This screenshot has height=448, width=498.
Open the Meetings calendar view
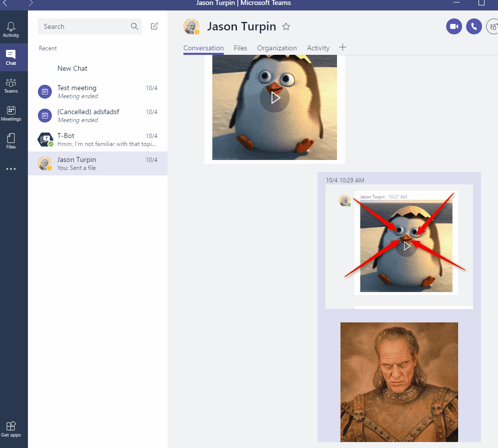tap(11, 114)
